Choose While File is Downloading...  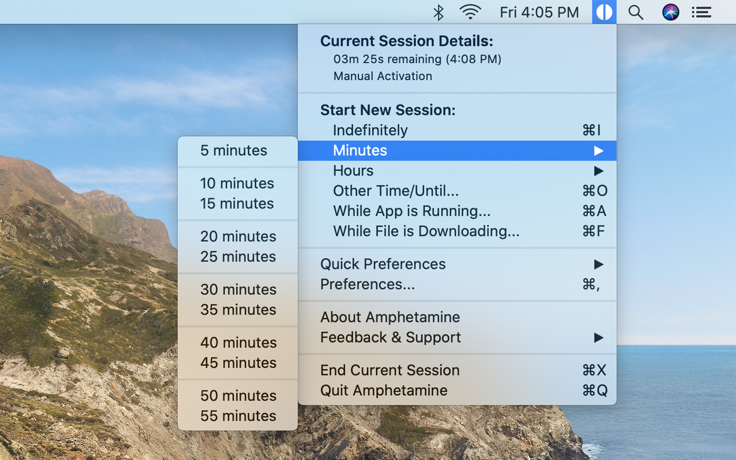457,231
